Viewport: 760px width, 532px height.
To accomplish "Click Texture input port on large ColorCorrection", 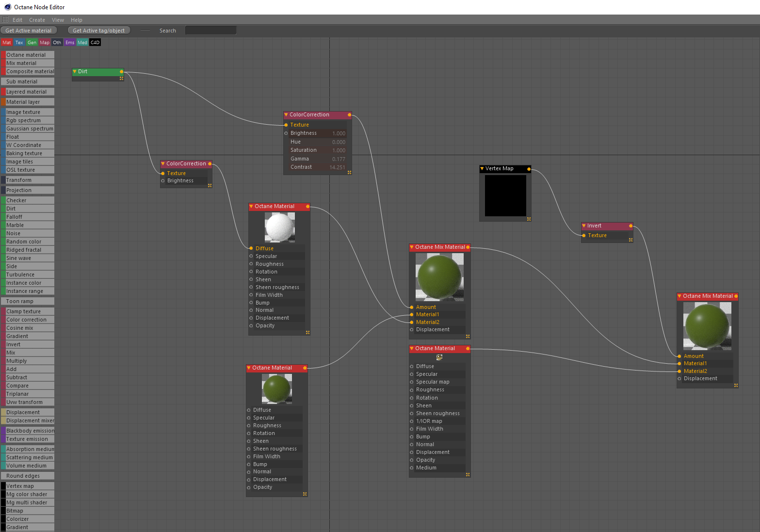I will [x=286, y=125].
